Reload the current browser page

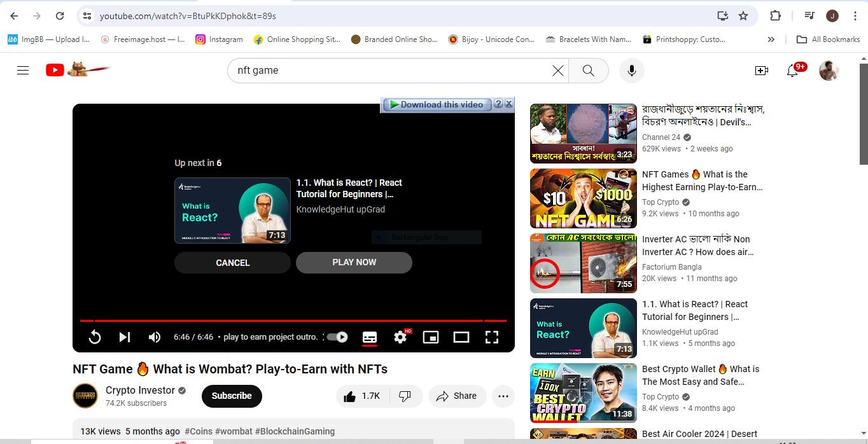[x=59, y=16]
